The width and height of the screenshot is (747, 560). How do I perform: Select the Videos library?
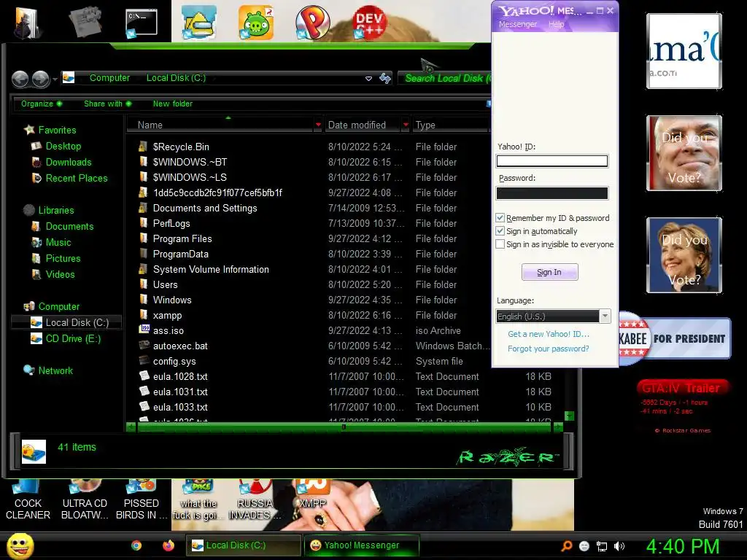60,275
